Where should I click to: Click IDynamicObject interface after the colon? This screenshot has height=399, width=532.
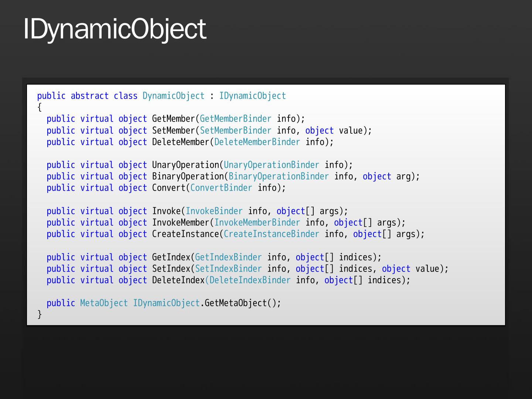click(x=252, y=96)
